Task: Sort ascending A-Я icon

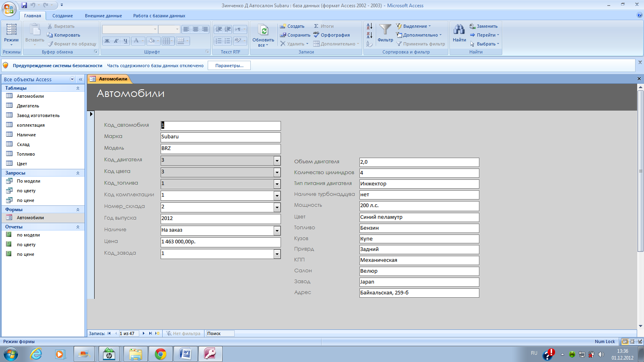Action: [369, 27]
